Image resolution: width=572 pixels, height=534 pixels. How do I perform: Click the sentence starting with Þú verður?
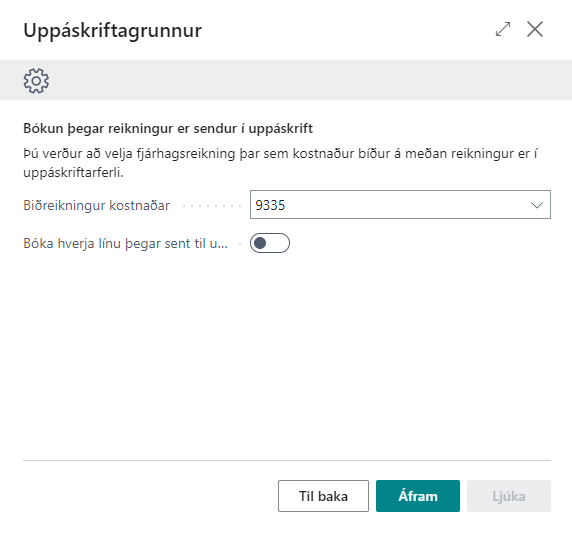click(280, 163)
